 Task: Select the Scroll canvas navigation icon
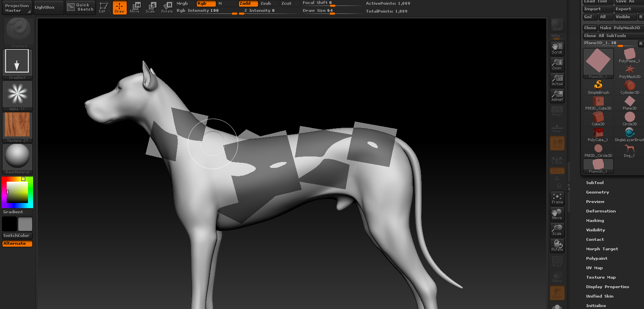[557, 48]
